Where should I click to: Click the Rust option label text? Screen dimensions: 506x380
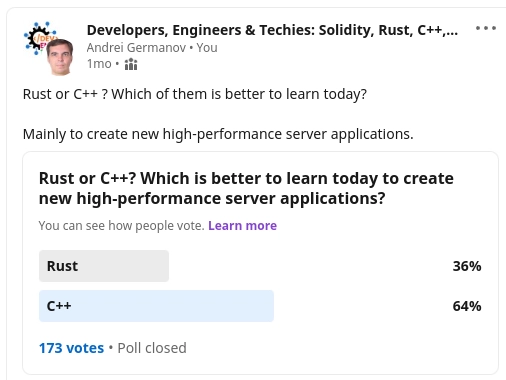[x=62, y=266]
